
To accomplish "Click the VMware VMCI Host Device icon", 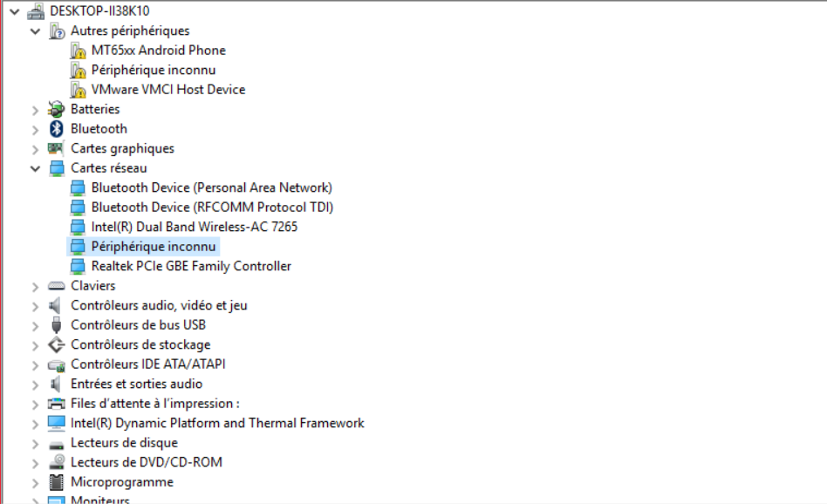I will tap(78, 90).
